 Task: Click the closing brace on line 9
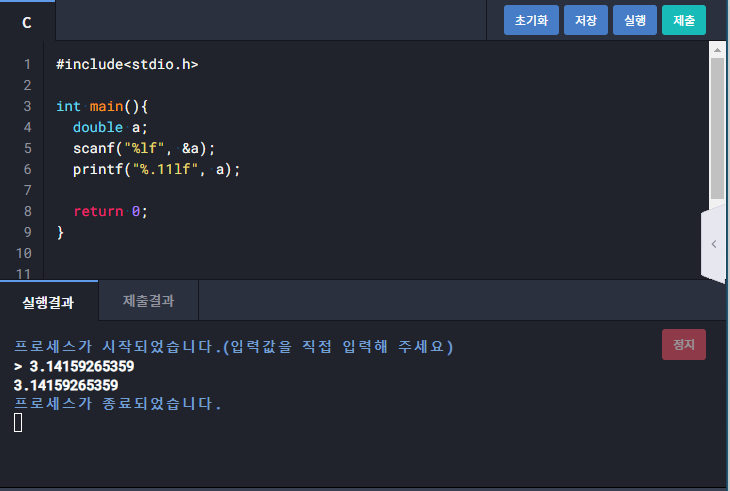[x=60, y=232]
